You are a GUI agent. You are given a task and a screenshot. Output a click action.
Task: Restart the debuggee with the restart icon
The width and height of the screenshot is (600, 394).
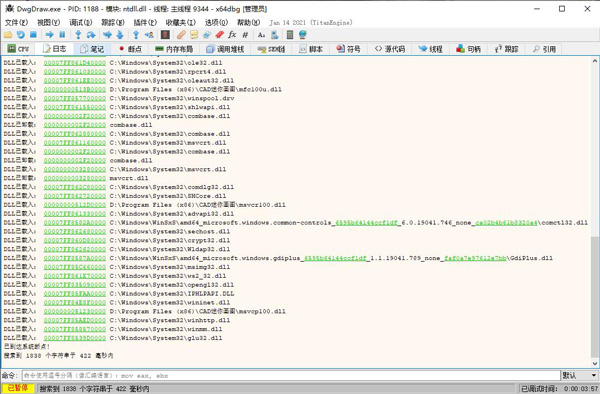click(x=21, y=35)
